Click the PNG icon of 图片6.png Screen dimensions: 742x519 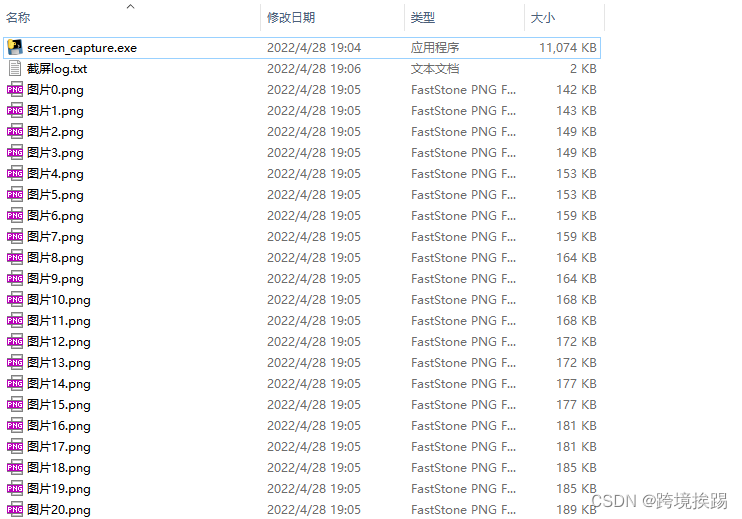[x=15, y=216]
